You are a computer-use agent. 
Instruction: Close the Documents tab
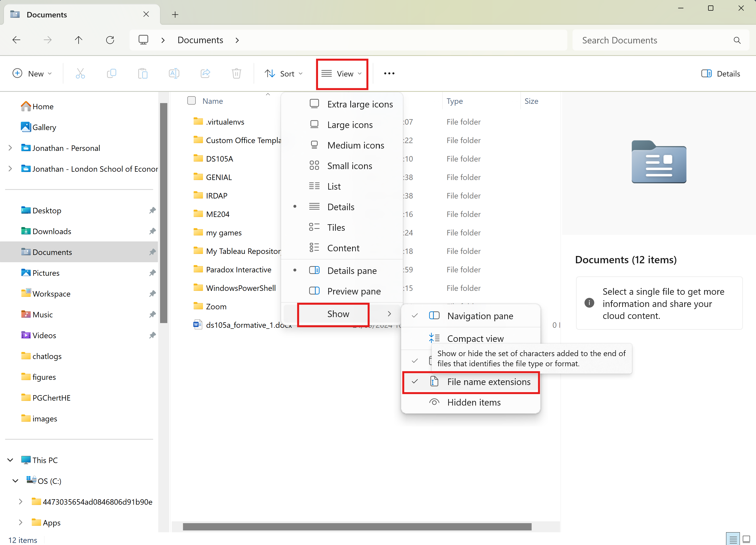(146, 14)
